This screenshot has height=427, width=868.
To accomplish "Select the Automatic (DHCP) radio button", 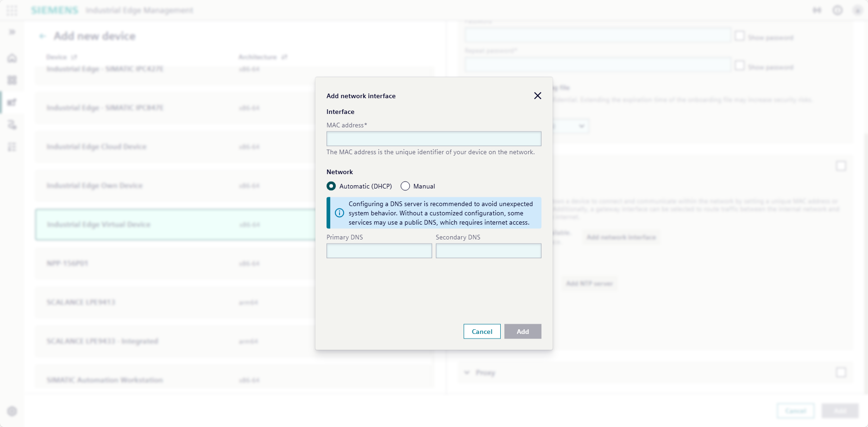I will click(331, 186).
